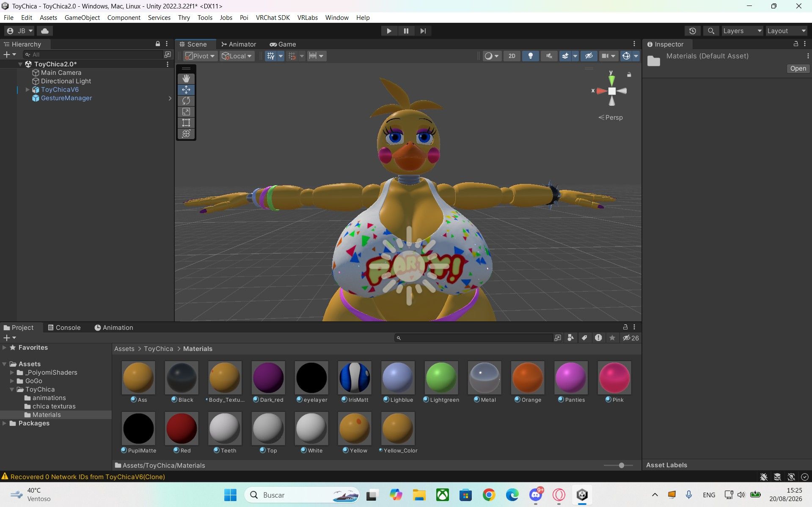Viewport: 812px width, 507px height.
Task: Switch to the Animation tab
Action: [113, 328]
